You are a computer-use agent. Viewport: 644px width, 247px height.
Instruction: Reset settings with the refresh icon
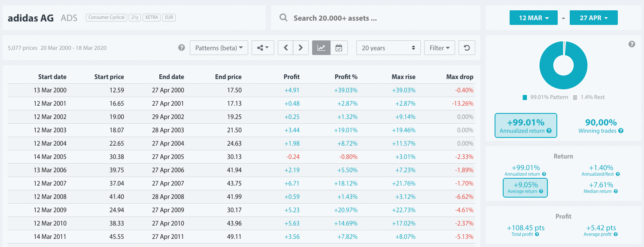click(x=467, y=48)
